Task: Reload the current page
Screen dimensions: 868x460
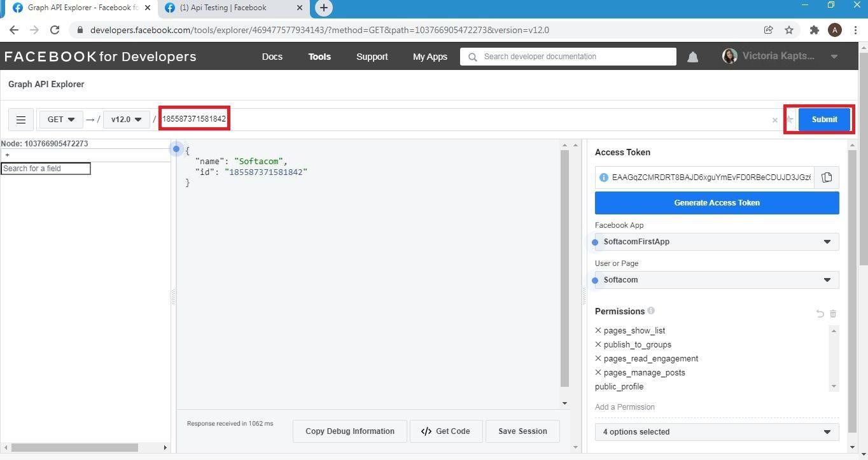Action: (x=55, y=30)
